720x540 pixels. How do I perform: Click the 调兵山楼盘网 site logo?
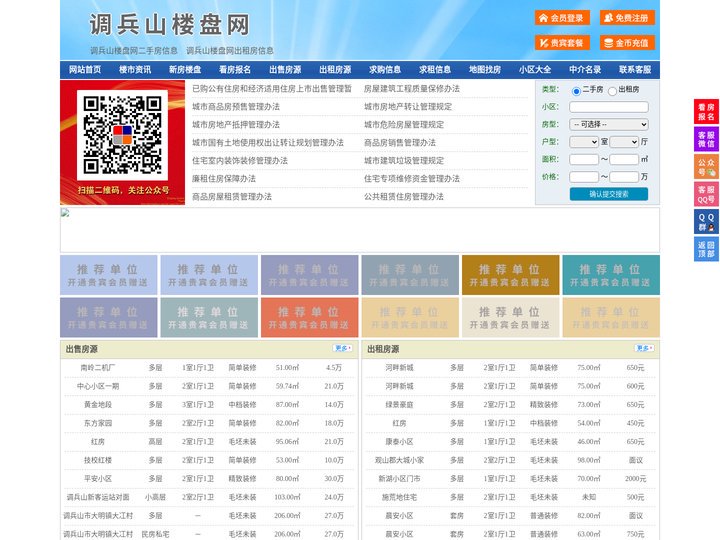[x=169, y=24]
